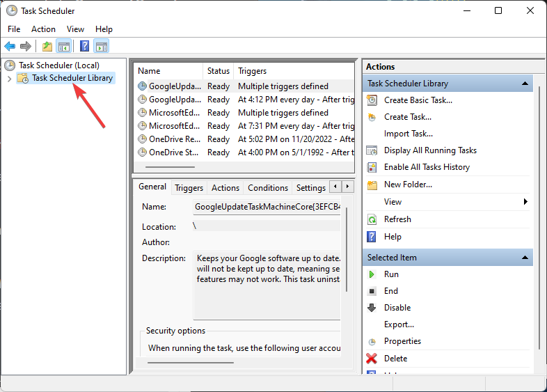This screenshot has height=392, width=547.
Task: Switch to the General tab
Action: (152, 187)
